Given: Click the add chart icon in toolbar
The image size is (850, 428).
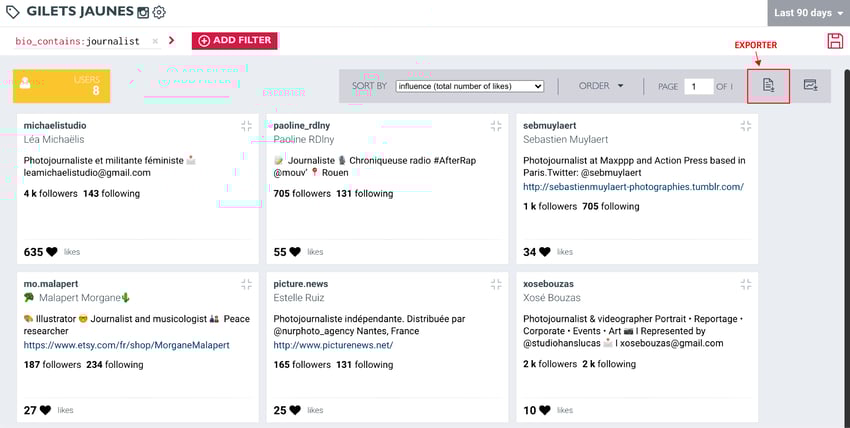Looking at the screenshot, I should (x=810, y=85).
